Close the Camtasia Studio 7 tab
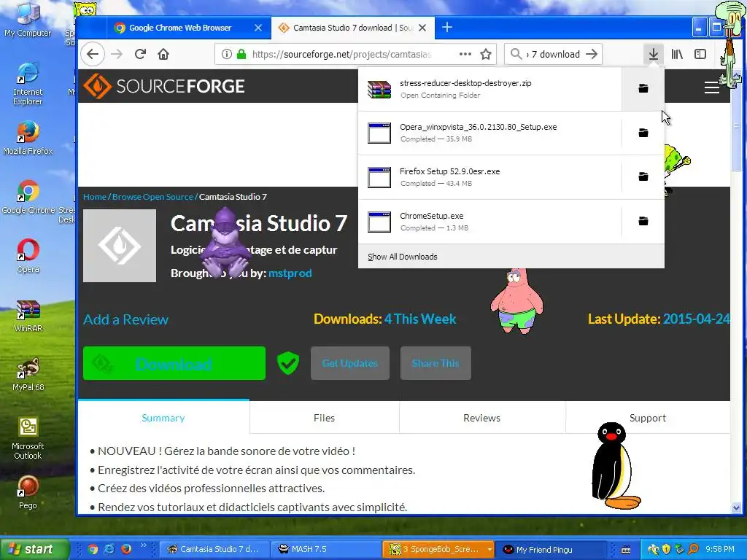Image resolution: width=747 pixels, height=560 pixels. [422, 28]
